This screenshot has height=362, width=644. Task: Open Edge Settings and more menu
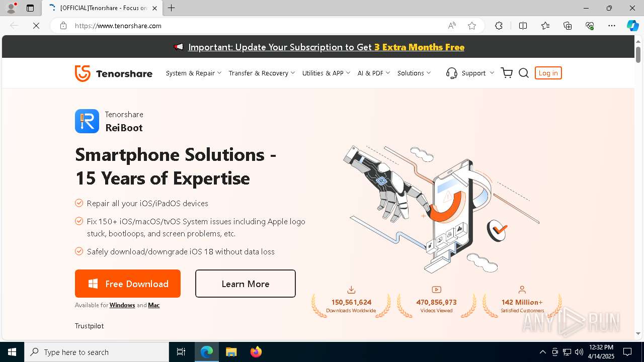(612, 26)
